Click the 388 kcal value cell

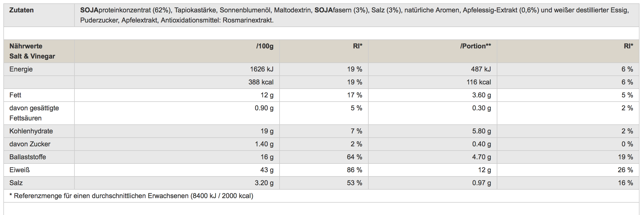click(261, 82)
